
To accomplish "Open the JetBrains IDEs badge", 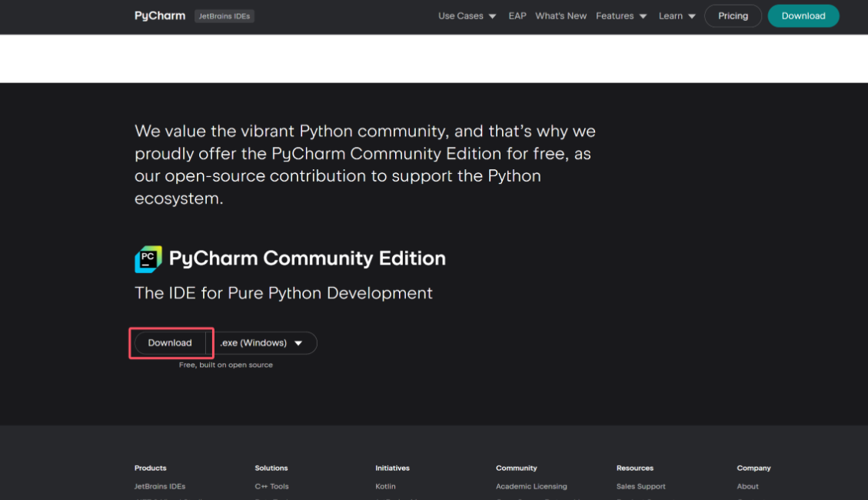I will [224, 16].
